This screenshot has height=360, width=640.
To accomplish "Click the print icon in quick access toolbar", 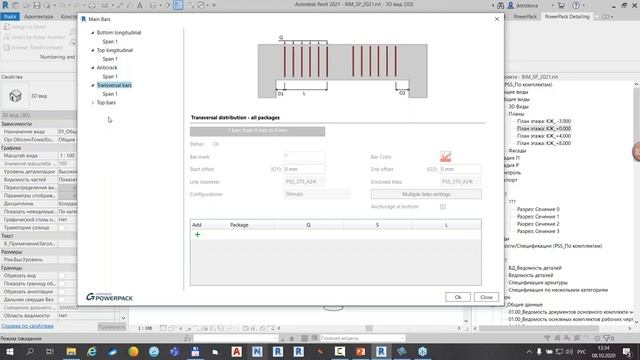I will pos(92,5).
